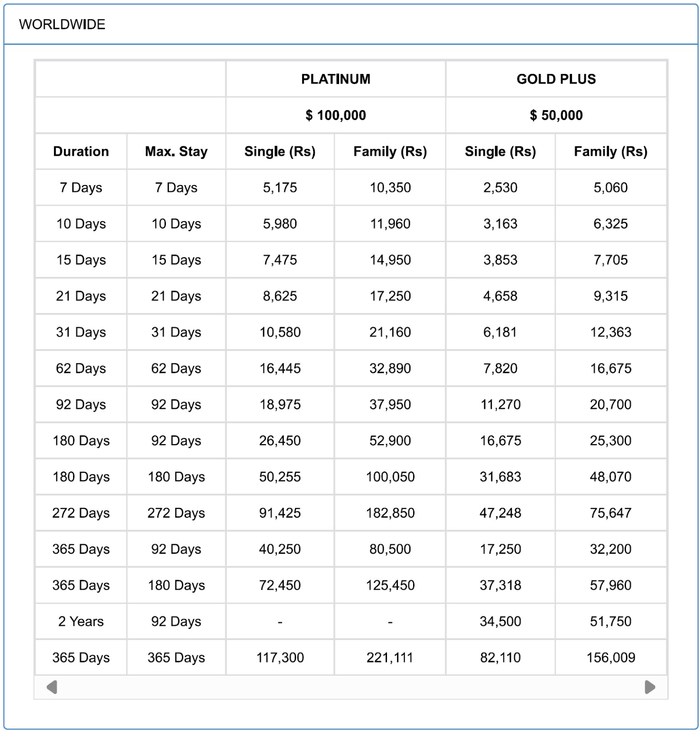
Task: Click the 34,500 single premium cell
Action: [500, 621]
